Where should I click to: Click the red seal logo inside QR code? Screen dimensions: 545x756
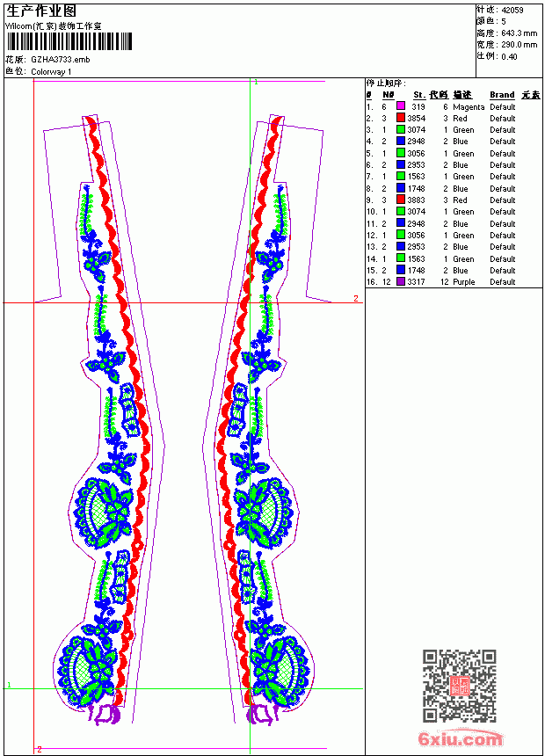click(460, 686)
